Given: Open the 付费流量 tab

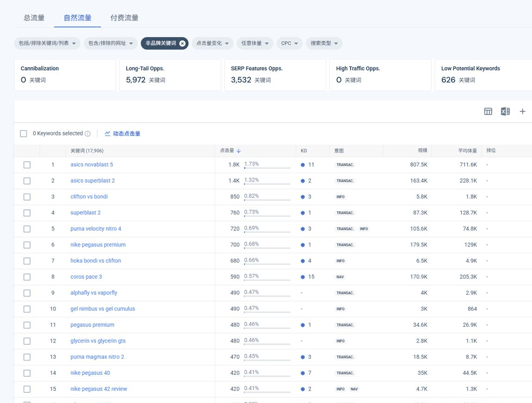Looking at the screenshot, I should pyautogui.click(x=124, y=18).
